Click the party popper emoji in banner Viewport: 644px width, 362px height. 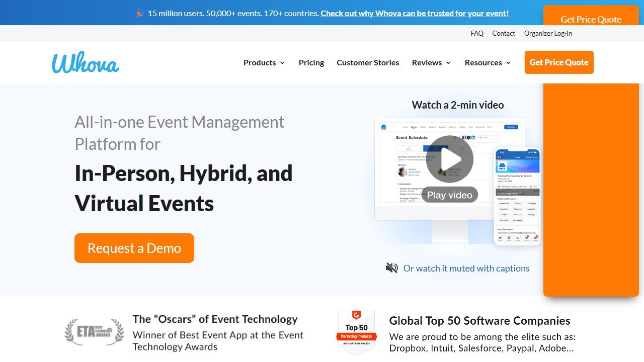point(140,13)
